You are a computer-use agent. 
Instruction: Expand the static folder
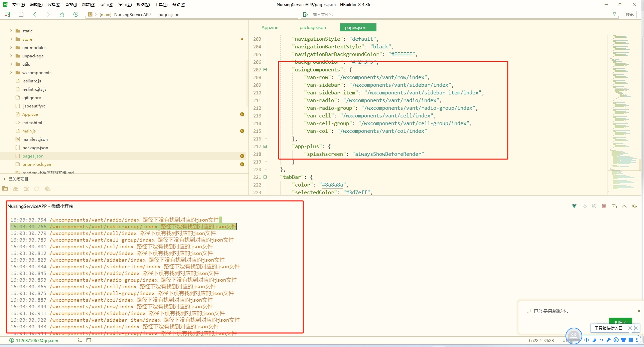tap(11, 31)
